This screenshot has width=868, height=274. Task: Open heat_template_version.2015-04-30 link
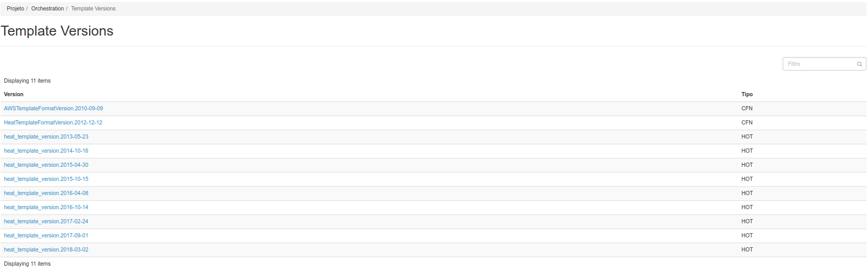click(x=46, y=165)
